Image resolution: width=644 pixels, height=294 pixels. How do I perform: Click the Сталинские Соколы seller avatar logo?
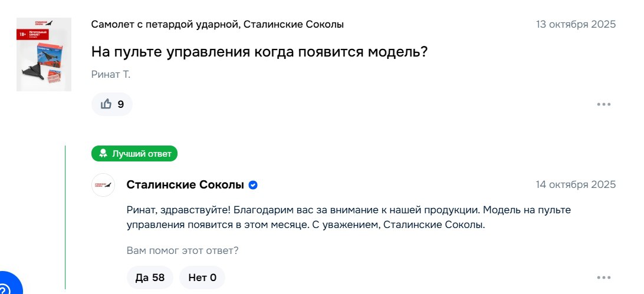[x=103, y=185]
